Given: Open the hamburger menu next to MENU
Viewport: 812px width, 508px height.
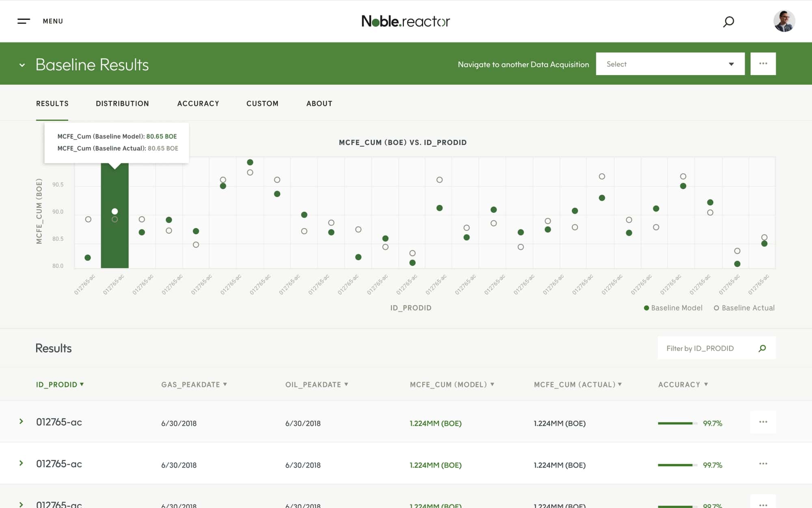Looking at the screenshot, I should click(x=23, y=21).
